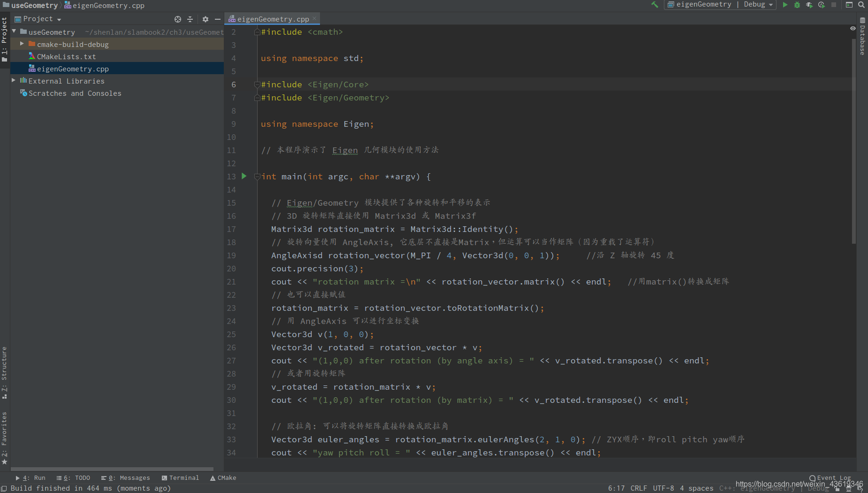Open the Structure tool window

point(5,372)
